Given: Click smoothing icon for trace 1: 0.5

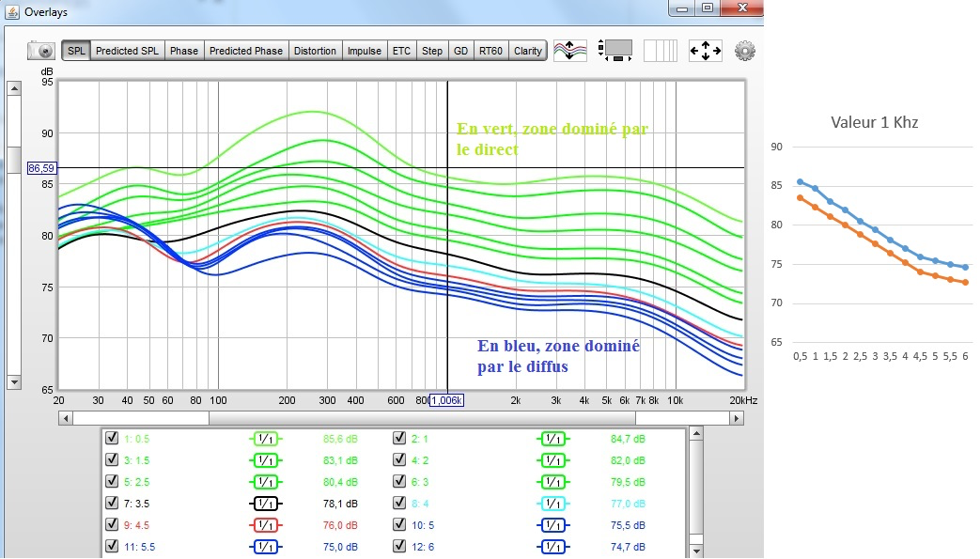Looking at the screenshot, I should coord(265,438).
